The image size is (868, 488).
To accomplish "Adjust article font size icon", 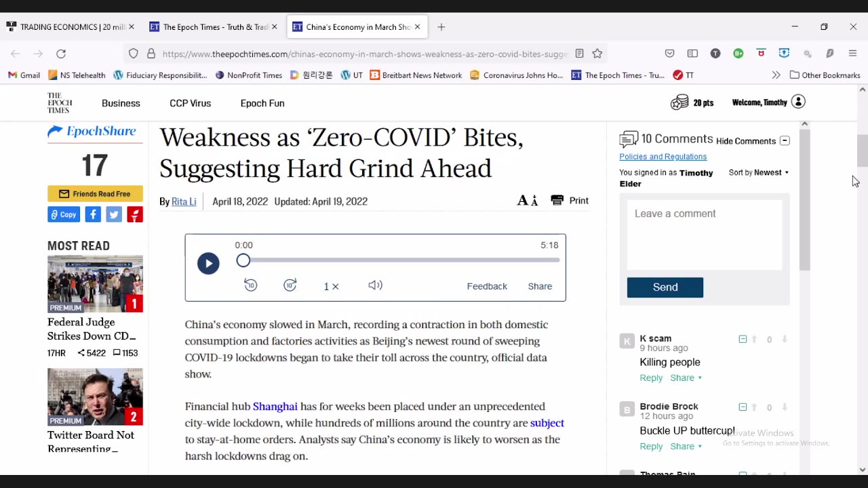I will tap(528, 201).
